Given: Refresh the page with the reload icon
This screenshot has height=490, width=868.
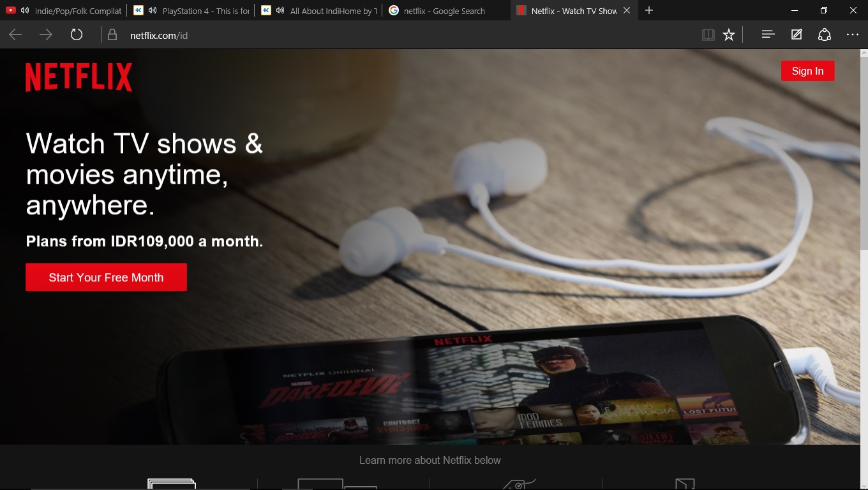Looking at the screenshot, I should coord(77,35).
